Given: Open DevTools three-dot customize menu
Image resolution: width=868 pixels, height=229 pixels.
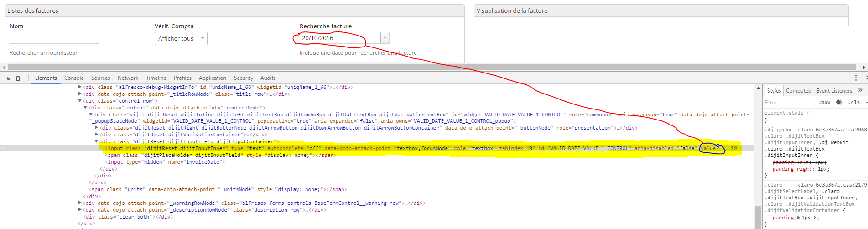Looking at the screenshot, I should pos(856,78).
